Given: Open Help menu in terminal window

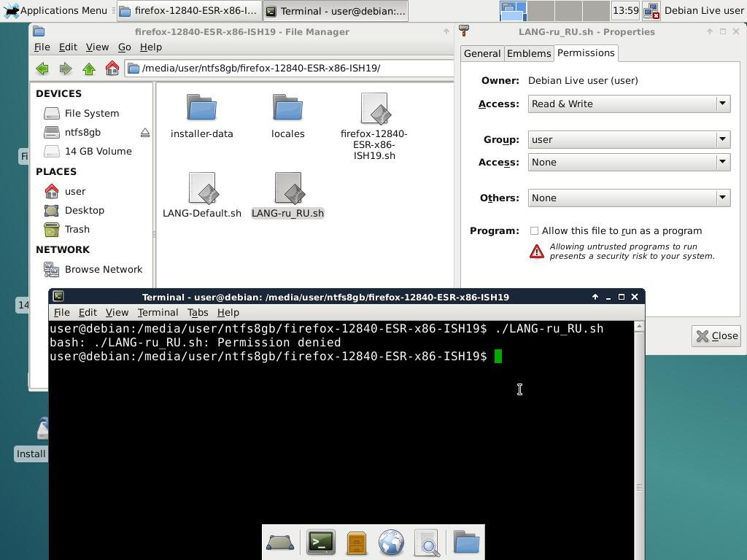Looking at the screenshot, I should (x=228, y=312).
